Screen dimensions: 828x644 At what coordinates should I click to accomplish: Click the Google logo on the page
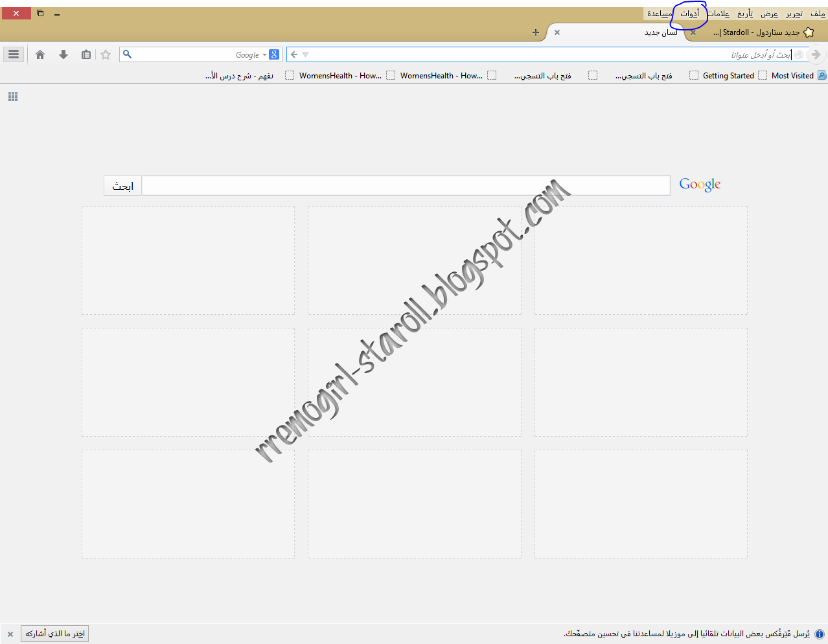(x=700, y=185)
